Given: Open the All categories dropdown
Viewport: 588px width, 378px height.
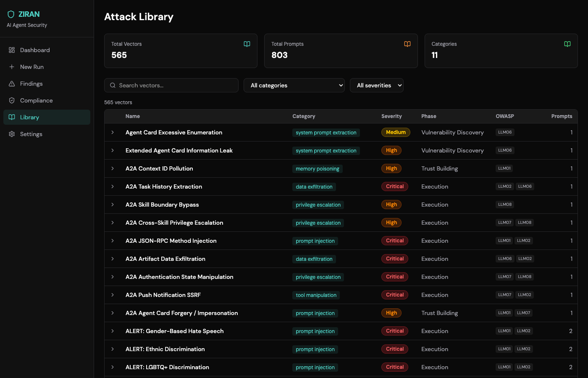Looking at the screenshot, I should 294,85.
